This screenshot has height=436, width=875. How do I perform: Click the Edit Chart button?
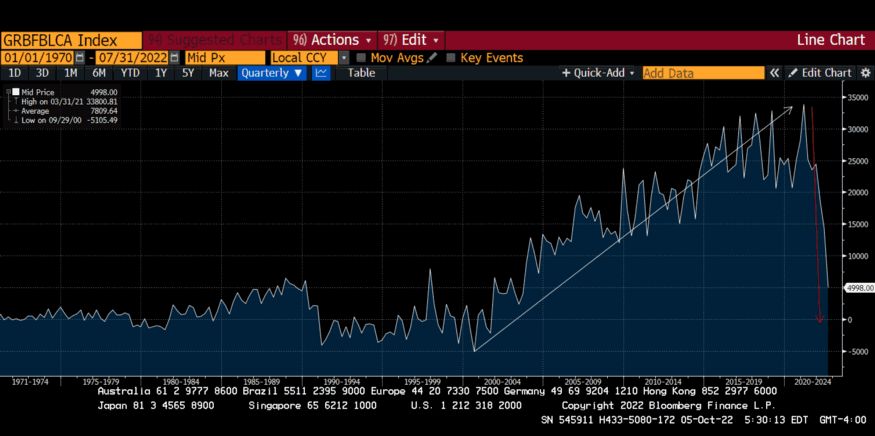[821, 73]
